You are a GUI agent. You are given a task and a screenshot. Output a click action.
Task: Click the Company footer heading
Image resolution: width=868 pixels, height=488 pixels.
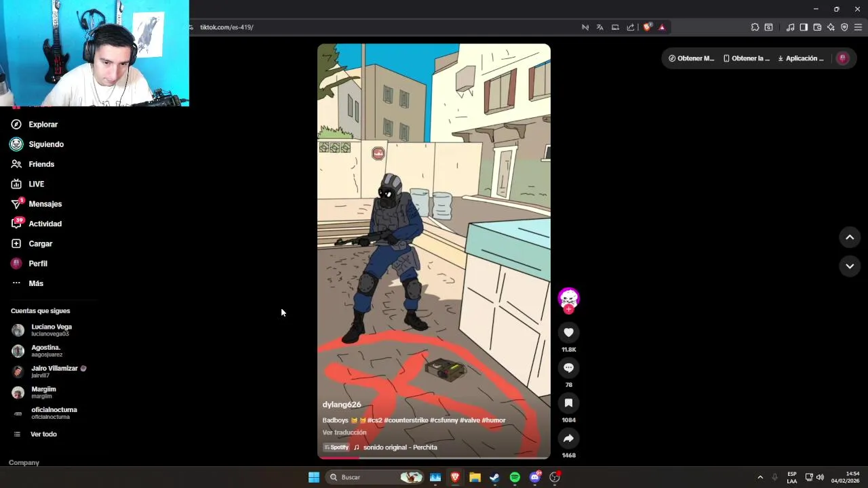point(24,463)
